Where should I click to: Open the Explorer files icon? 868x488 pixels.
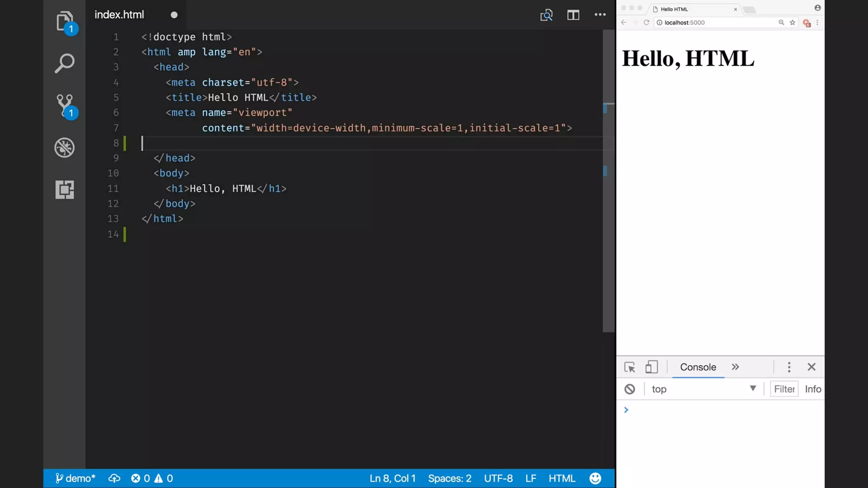64,21
